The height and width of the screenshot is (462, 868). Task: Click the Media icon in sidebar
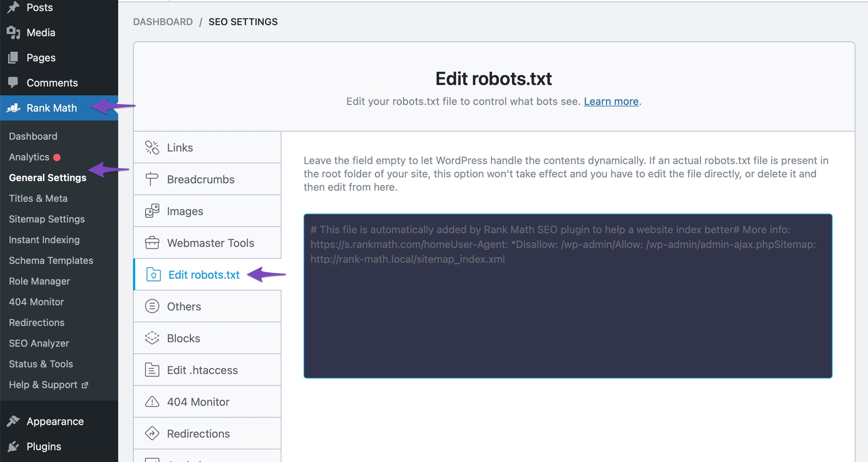(13, 33)
